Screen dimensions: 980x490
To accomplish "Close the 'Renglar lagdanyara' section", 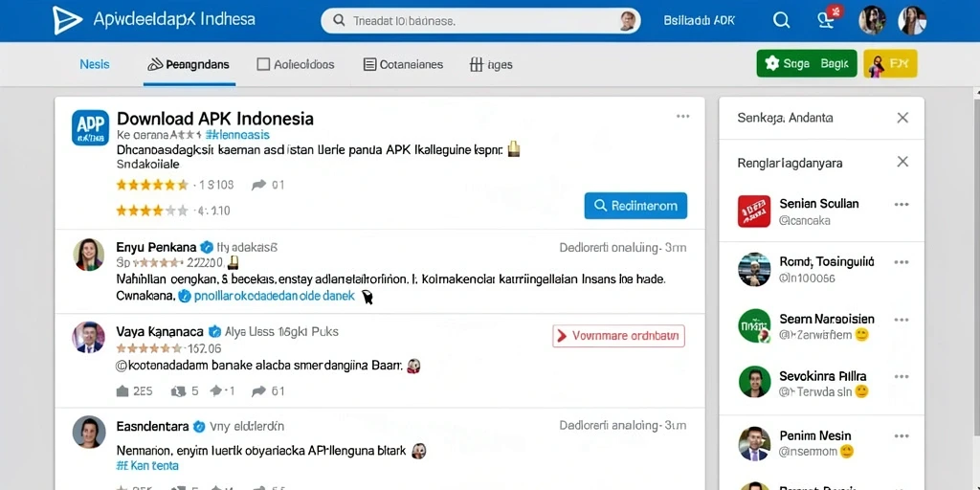I will point(902,162).
